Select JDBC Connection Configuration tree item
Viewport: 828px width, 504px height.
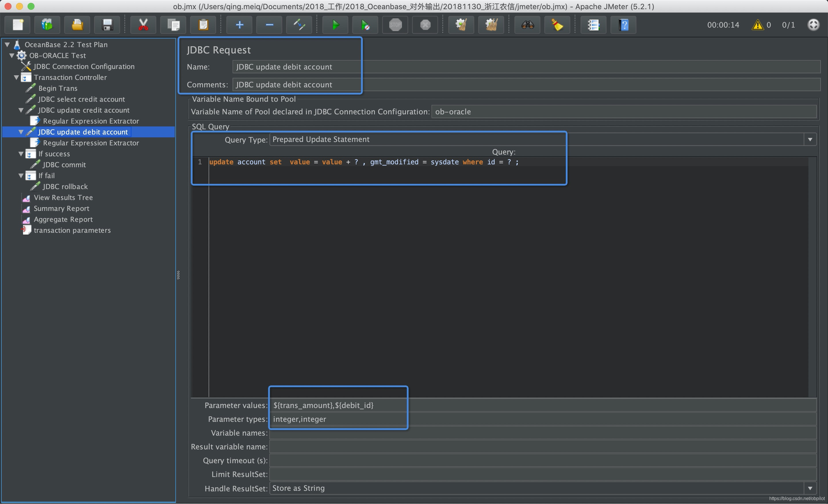[85, 66]
